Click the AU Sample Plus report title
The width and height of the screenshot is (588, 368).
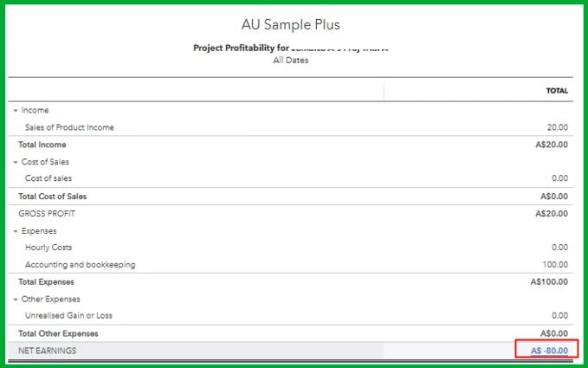click(x=291, y=24)
